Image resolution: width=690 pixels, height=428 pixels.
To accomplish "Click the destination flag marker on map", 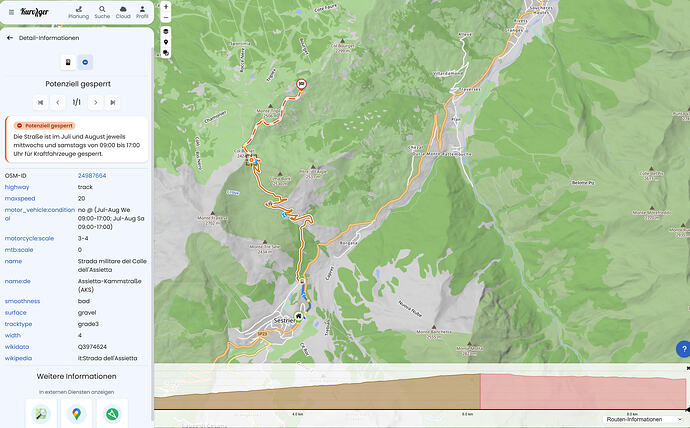I will (x=301, y=84).
